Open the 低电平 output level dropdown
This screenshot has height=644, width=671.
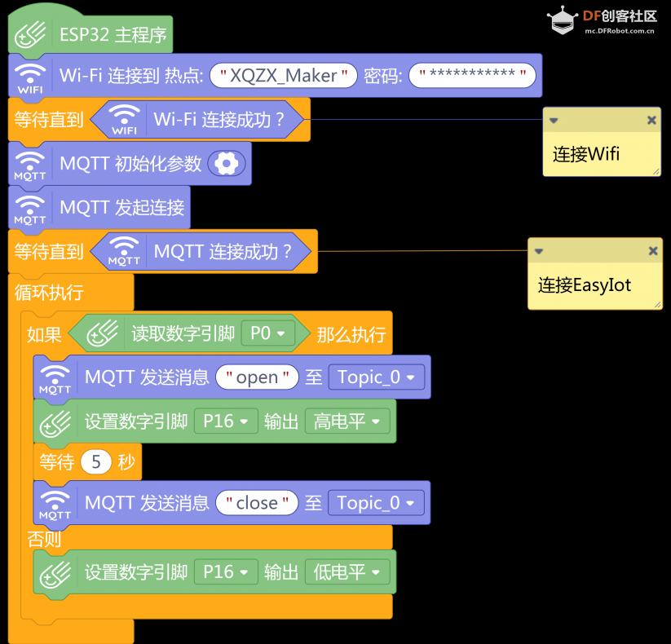347,572
